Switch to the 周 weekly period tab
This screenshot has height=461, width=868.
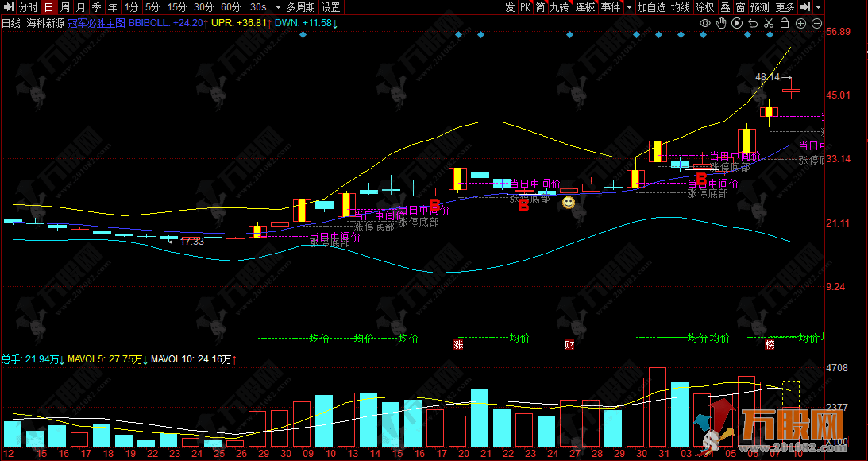tap(65, 7)
